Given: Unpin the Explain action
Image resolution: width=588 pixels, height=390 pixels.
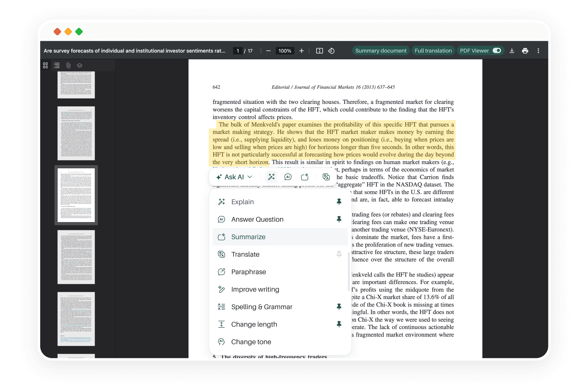Looking at the screenshot, I should (339, 202).
